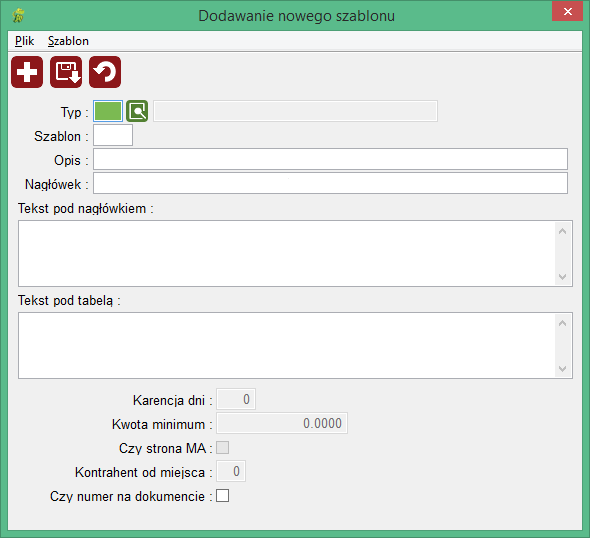Screen dimensions: 590x538
Task: Open the Typ lookup magnifier icon
Action: tap(137, 111)
